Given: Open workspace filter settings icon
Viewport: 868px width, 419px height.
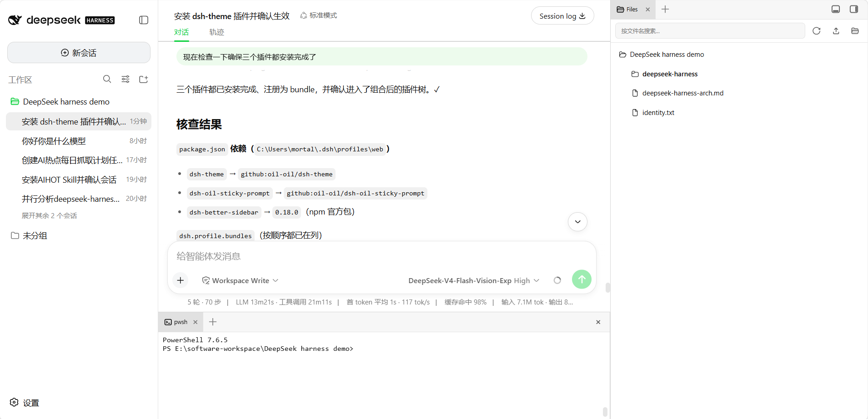Looking at the screenshot, I should pos(125,79).
